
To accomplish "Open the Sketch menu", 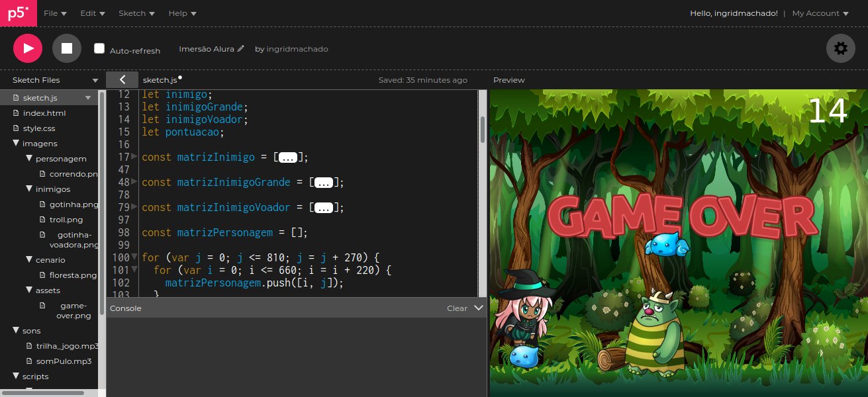I will point(136,13).
